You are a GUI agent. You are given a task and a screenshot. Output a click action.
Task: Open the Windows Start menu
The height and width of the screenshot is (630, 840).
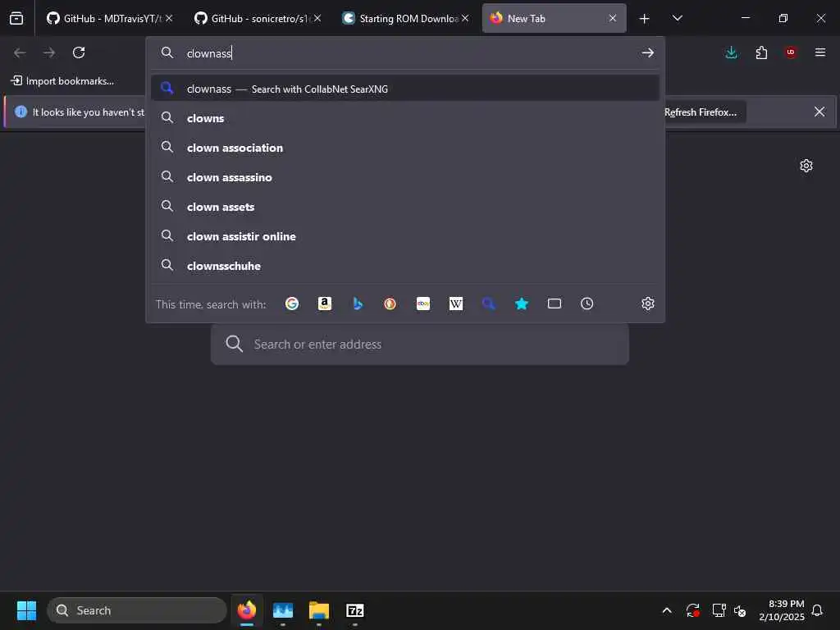(26, 610)
